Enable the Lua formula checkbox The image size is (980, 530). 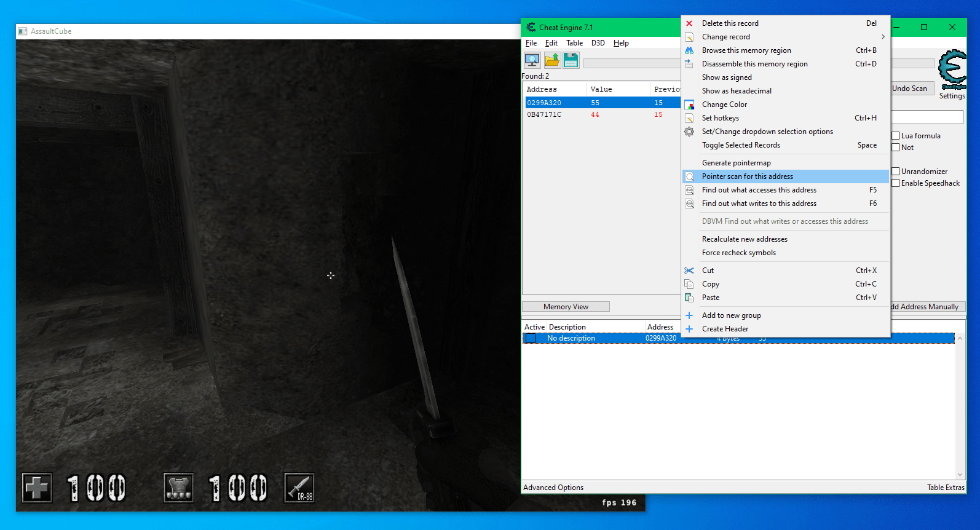(896, 136)
